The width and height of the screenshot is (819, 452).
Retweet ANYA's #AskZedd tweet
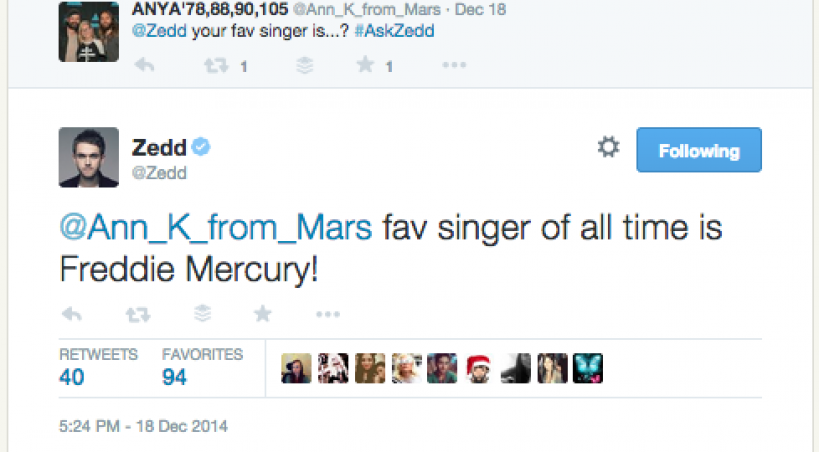(x=213, y=66)
